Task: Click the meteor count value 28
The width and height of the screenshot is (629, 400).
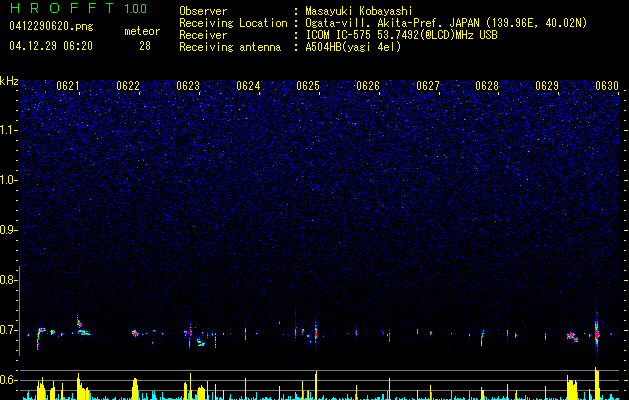Action: click(145, 46)
